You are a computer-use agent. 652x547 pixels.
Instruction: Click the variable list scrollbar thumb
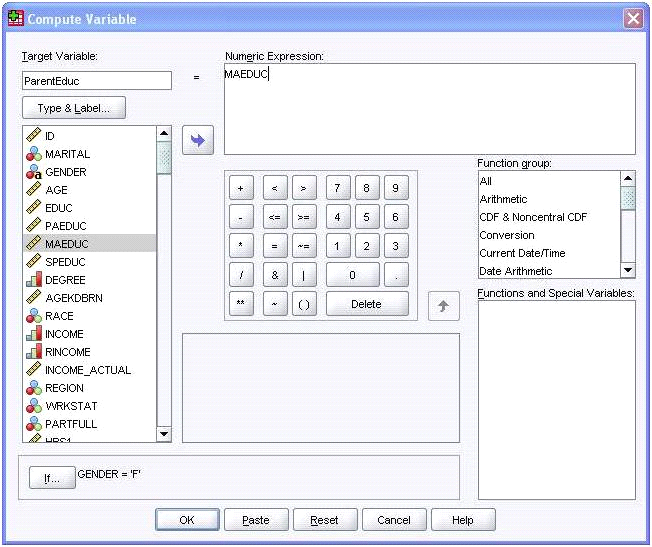(x=164, y=158)
